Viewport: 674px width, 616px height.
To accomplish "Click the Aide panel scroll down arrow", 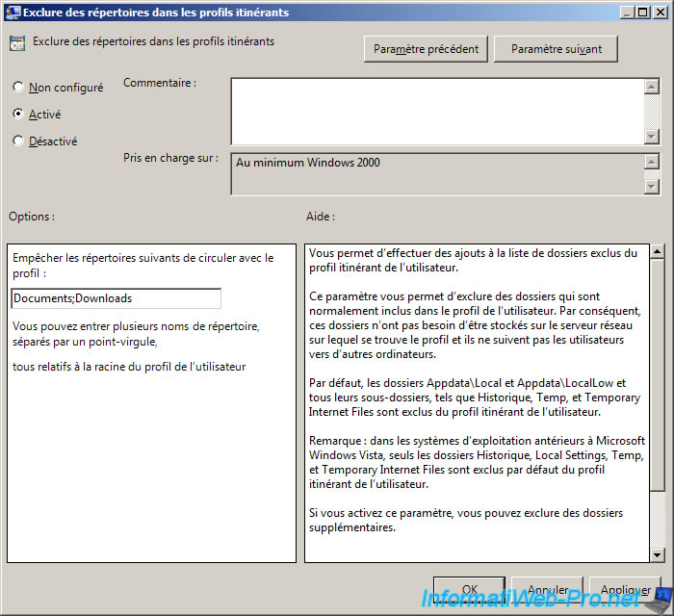I will (x=657, y=554).
